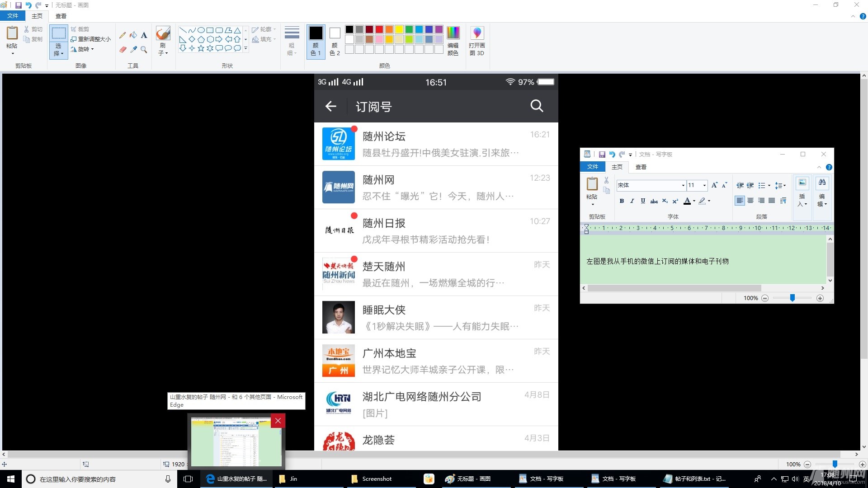Open Paint's 文件 menu
Screen dimensions: 868x488
click(13, 16)
